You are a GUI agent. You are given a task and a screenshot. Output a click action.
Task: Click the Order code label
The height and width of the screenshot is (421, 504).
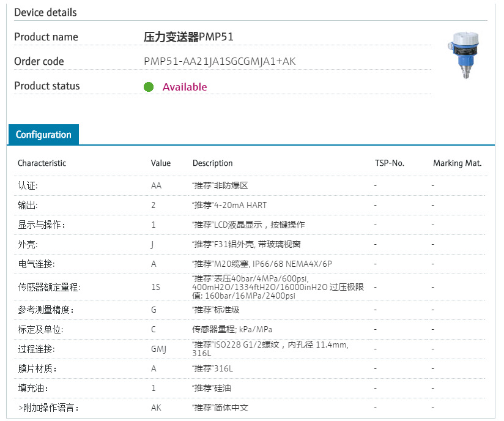click(x=39, y=61)
